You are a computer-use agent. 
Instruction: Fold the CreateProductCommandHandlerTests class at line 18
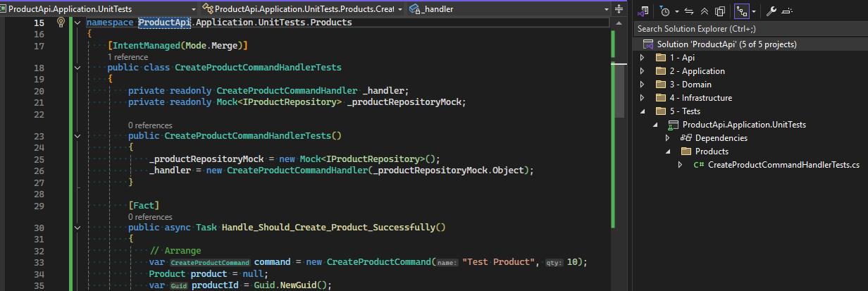77,68
